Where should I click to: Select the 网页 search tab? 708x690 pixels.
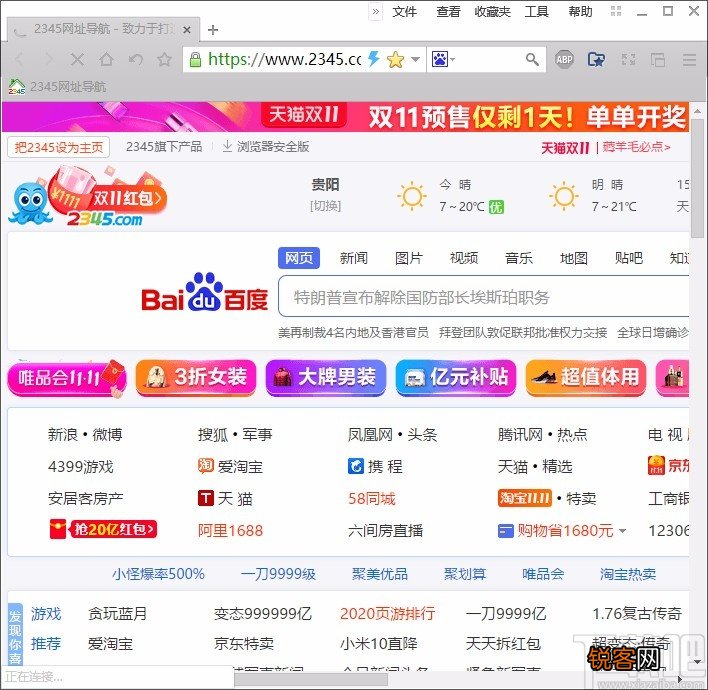coord(298,258)
